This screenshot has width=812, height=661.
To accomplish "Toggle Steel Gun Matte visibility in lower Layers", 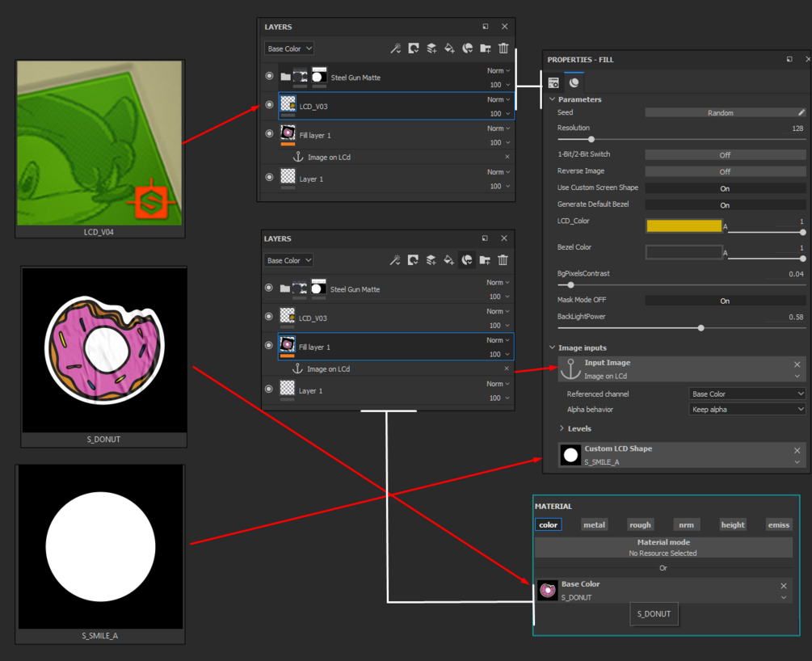I will point(269,288).
